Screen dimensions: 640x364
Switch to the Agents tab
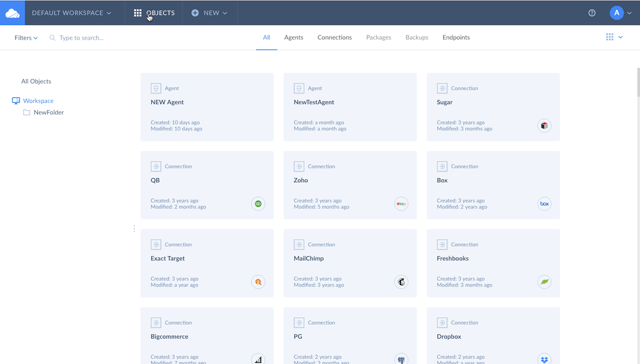(x=294, y=37)
